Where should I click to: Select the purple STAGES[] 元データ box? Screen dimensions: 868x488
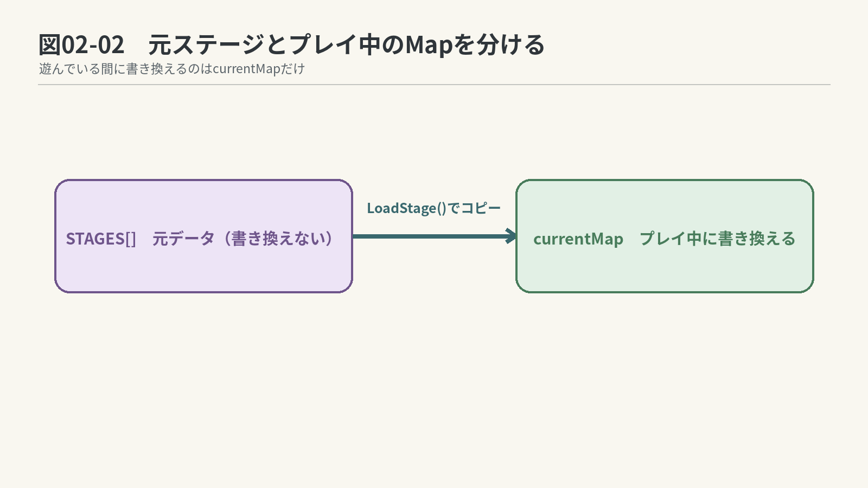pos(203,236)
